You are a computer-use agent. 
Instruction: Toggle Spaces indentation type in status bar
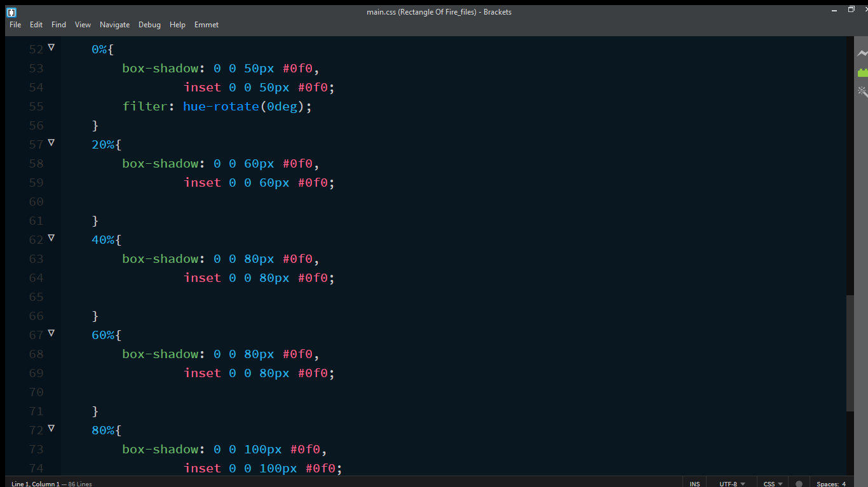tap(827, 484)
